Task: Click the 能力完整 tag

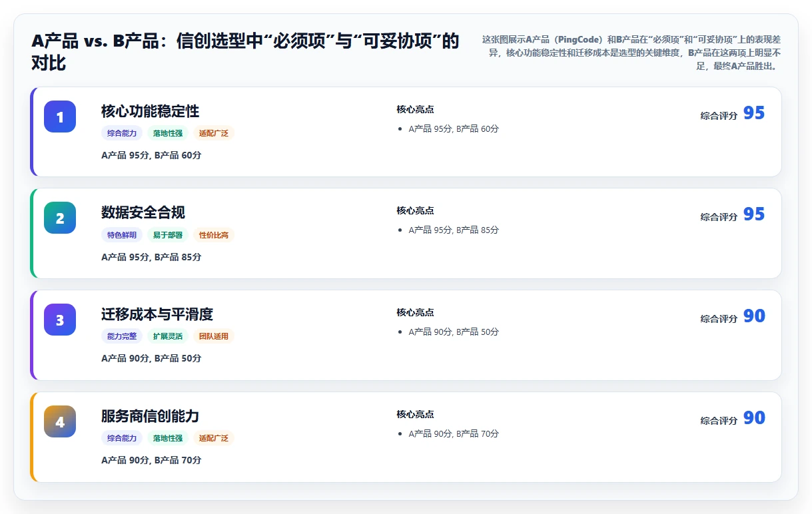Action: point(122,336)
